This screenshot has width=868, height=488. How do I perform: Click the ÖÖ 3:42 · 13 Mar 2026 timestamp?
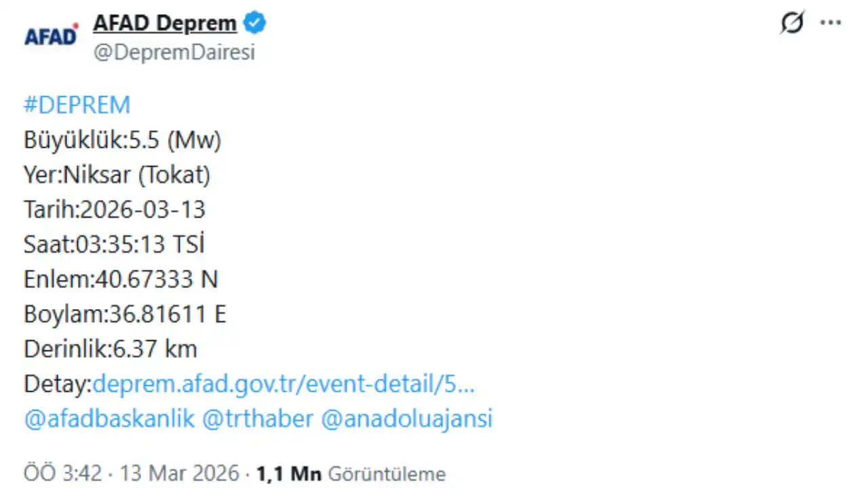pos(132,473)
